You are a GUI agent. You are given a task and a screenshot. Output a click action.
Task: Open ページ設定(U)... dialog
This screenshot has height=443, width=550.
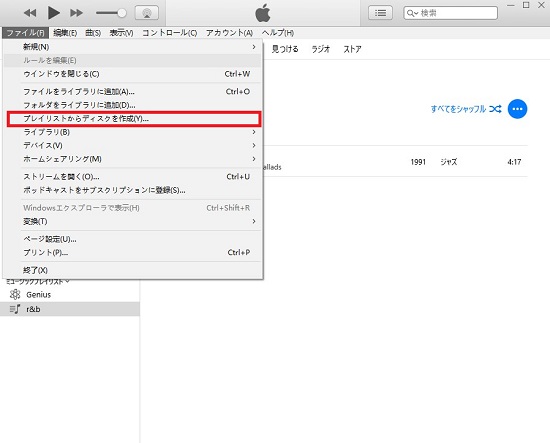tap(133, 239)
